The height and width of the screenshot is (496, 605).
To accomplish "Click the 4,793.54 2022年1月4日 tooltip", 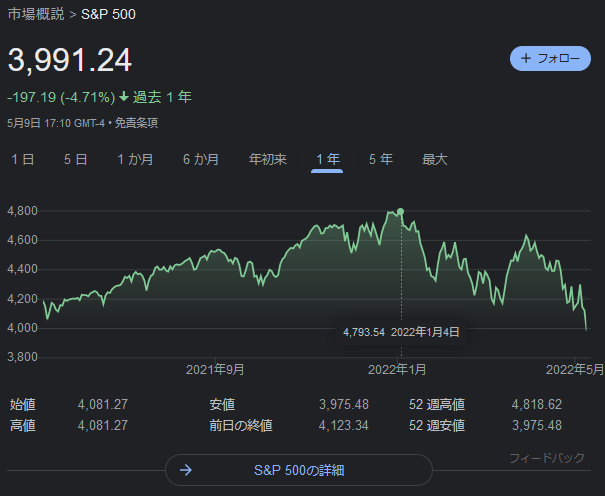I will (x=401, y=332).
